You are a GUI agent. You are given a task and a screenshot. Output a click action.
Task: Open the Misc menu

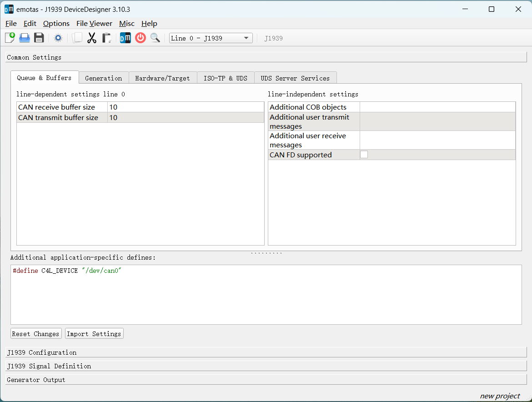(x=127, y=23)
